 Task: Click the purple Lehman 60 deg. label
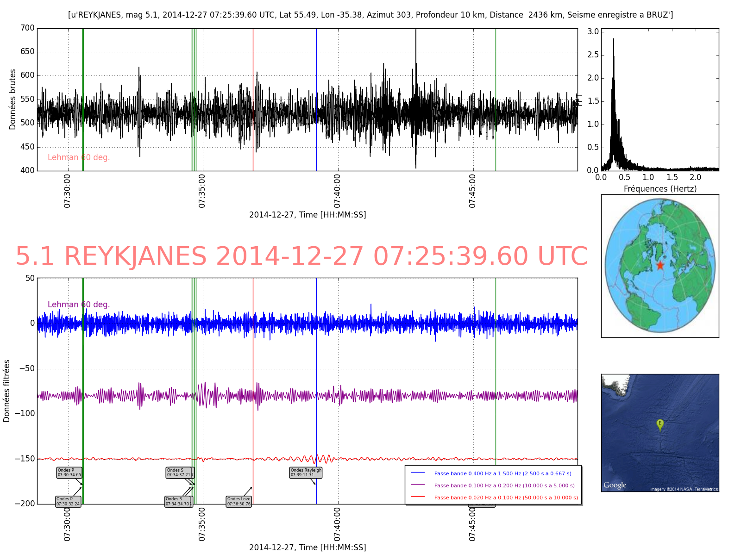pyautogui.click(x=79, y=305)
